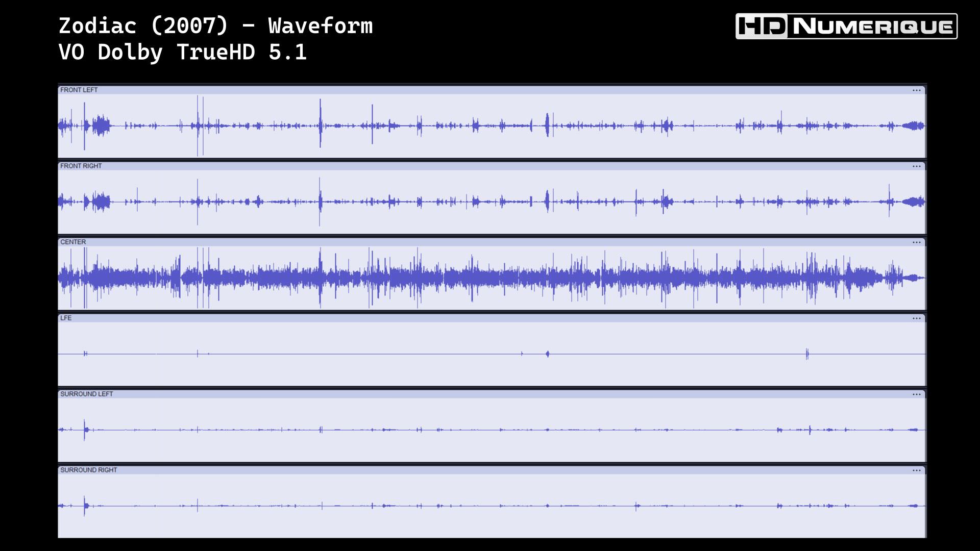Open the CENTER track options menu

[x=917, y=242]
